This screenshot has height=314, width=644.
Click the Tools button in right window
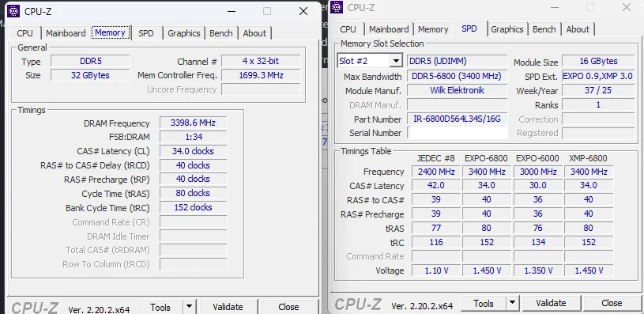pos(484,303)
